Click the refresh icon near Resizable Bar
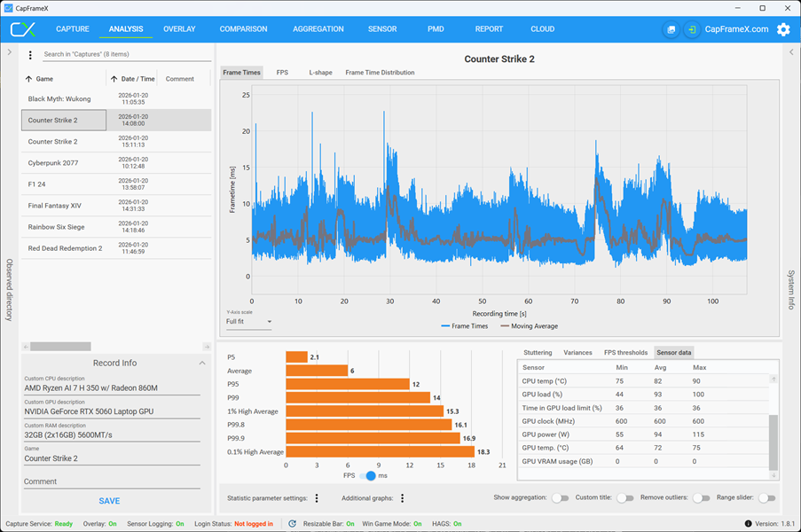 pyautogui.click(x=292, y=523)
